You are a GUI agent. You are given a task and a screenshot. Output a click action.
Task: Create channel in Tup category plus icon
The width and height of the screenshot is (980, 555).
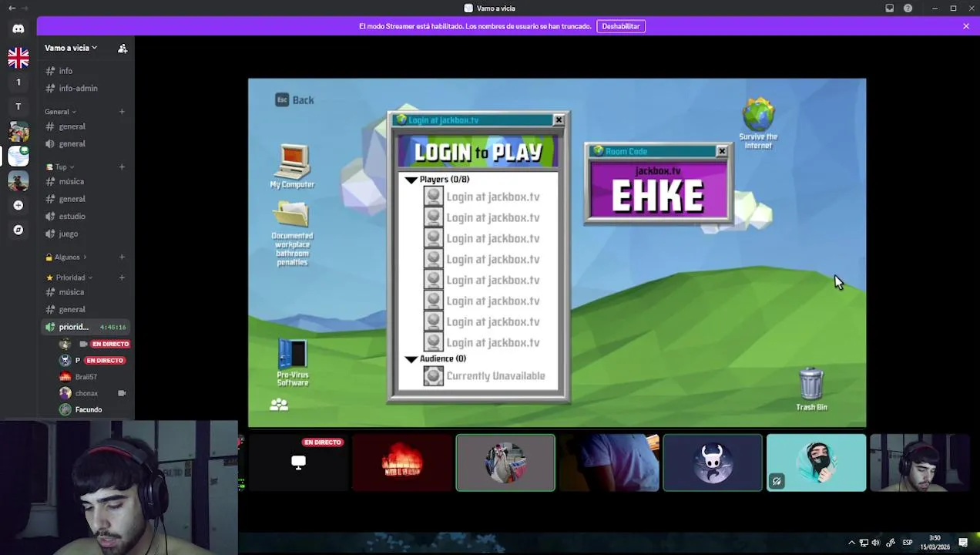click(x=122, y=166)
